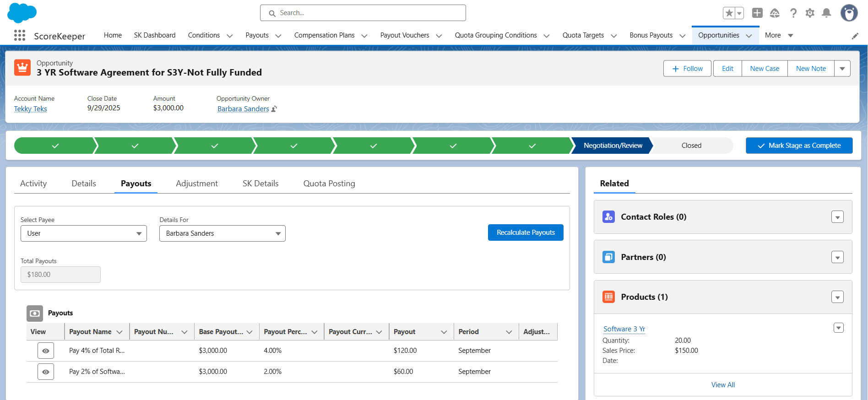Open Setup gear icon
This screenshot has width=868, height=400.
click(x=810, y=13)
